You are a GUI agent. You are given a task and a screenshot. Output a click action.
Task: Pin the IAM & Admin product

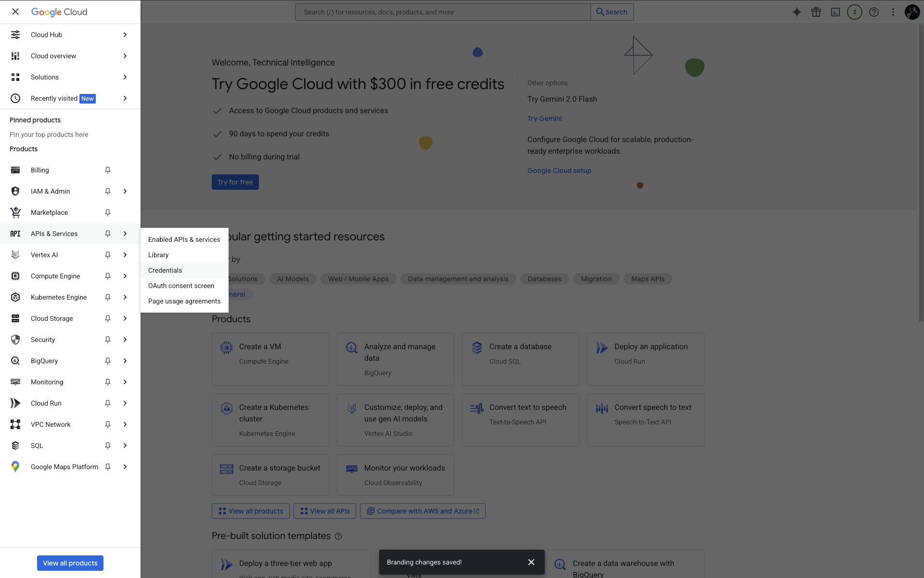108,191
